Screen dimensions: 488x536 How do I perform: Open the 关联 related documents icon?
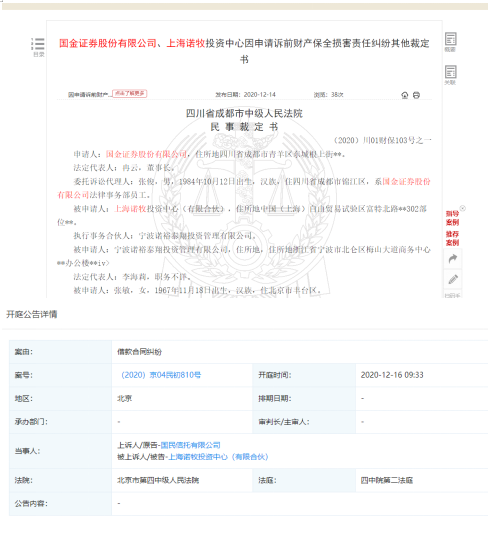(450, 75)
